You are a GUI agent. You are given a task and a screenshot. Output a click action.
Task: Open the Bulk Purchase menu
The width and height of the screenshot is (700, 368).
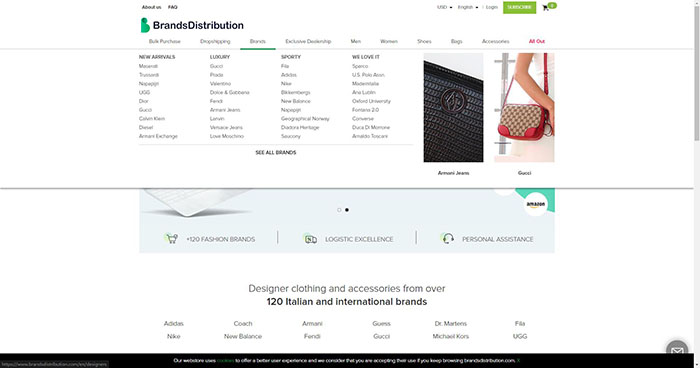pyautogui.click(x=165, y=41)
